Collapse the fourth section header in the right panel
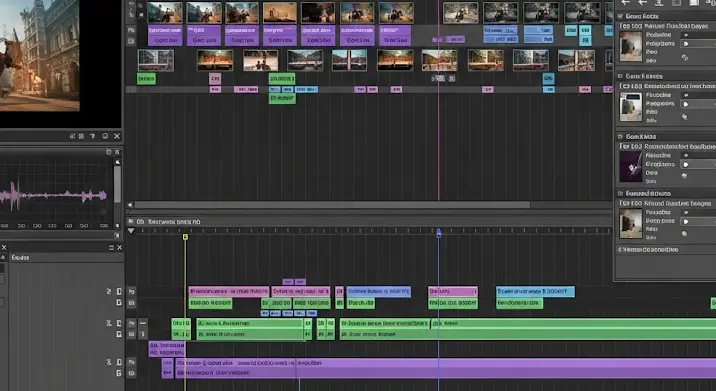The width and height of the screenshot is (716, 391). coord(620,194)
